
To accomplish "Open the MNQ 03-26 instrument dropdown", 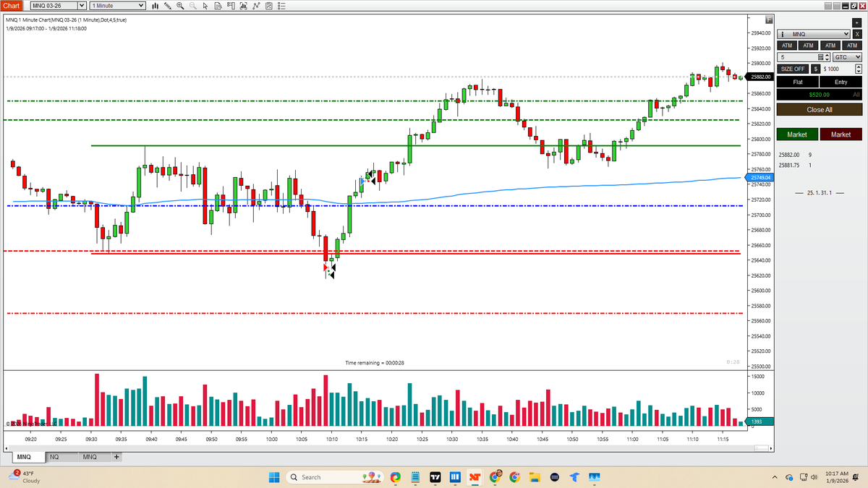I will coord(58,6).
